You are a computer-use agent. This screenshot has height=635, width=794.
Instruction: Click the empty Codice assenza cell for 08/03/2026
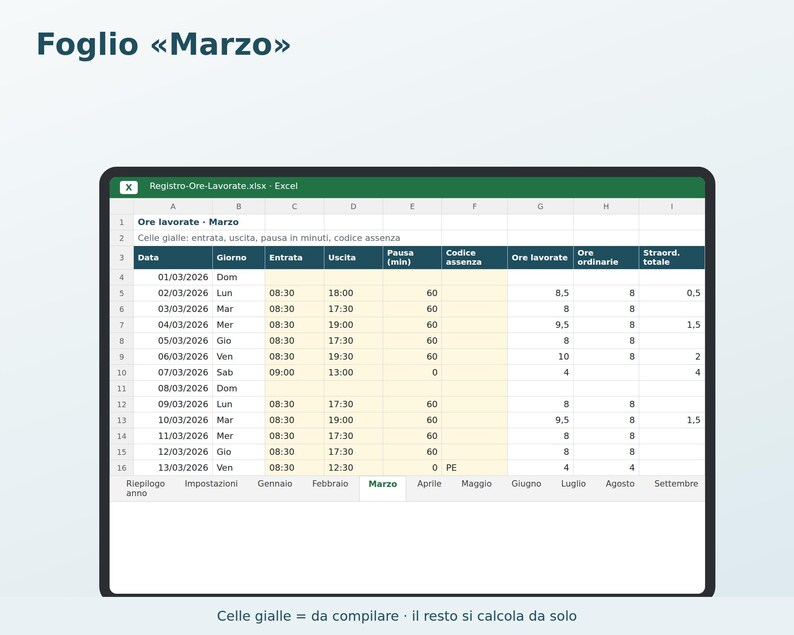[474, 388]
